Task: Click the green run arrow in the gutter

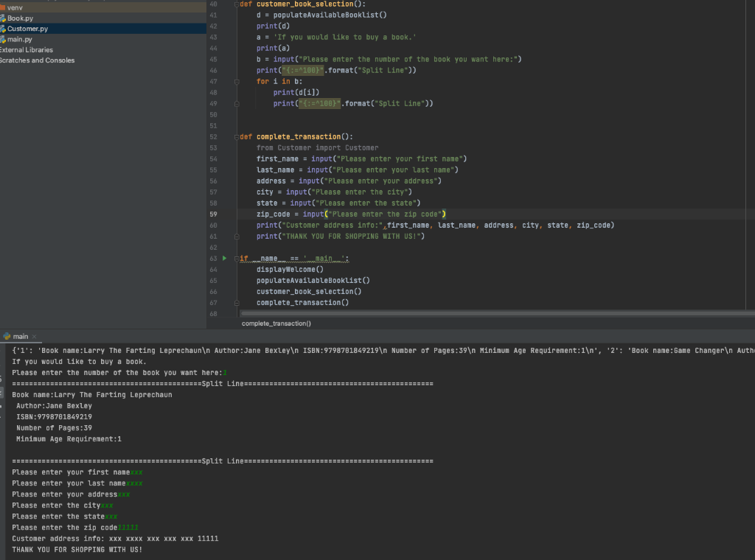Action: (225, 259)
